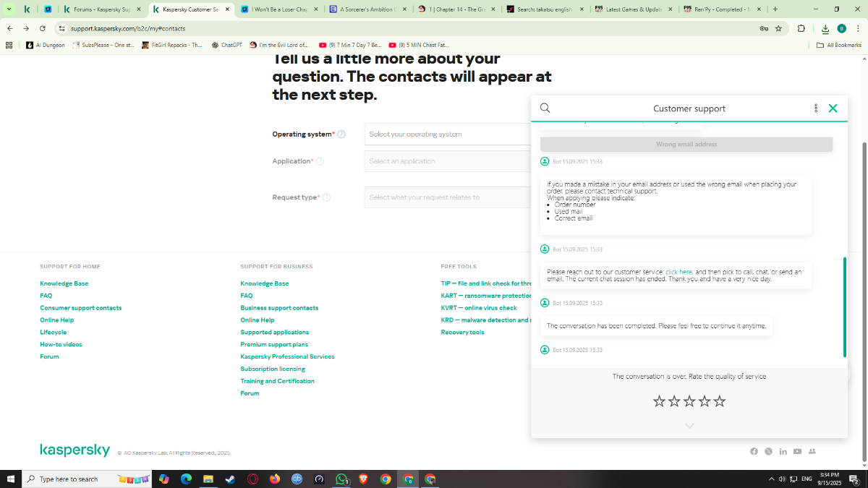Image resolution: width=868 pixels, height=488 pixels.
Task: Rate the service with the first star
Action: coord(659,401)
